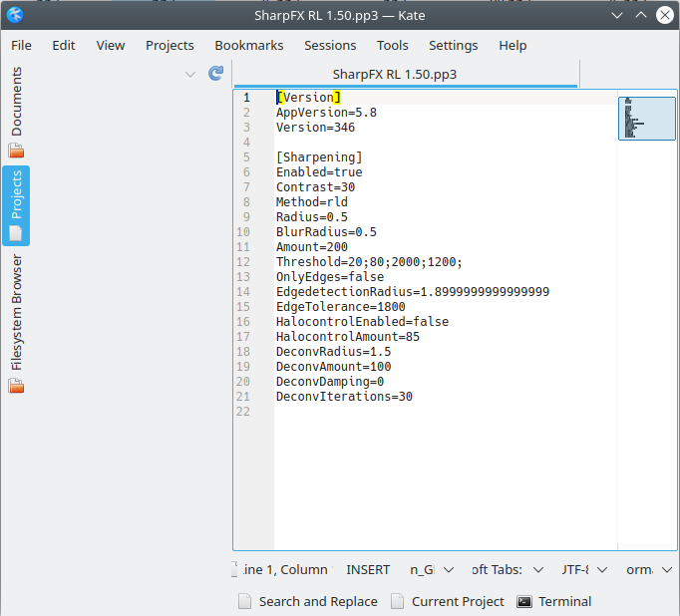The image size is (680, 616).
Task: Click the HalocontrolEnabled=false line
Action: point(362,322)
